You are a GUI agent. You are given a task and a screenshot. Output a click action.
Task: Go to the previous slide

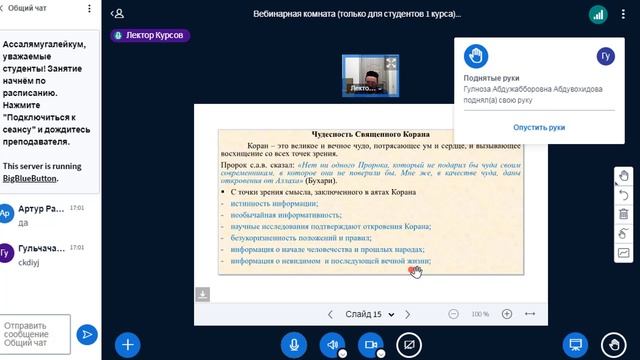click(x=330, y=314)
